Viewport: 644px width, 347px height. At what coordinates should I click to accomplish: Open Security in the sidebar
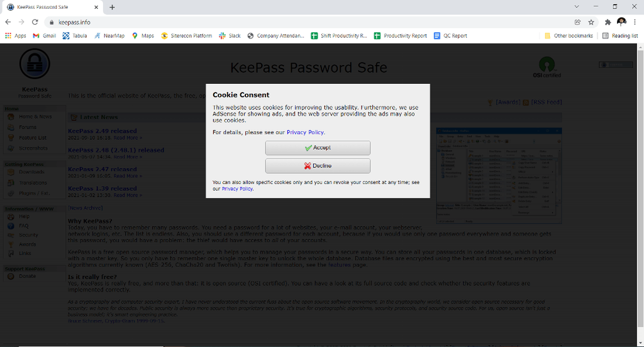click(28, 235)
